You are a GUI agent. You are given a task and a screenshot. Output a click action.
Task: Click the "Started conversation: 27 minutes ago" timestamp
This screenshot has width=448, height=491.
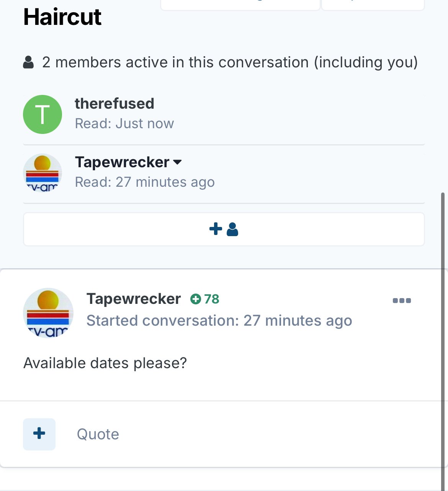219,321
